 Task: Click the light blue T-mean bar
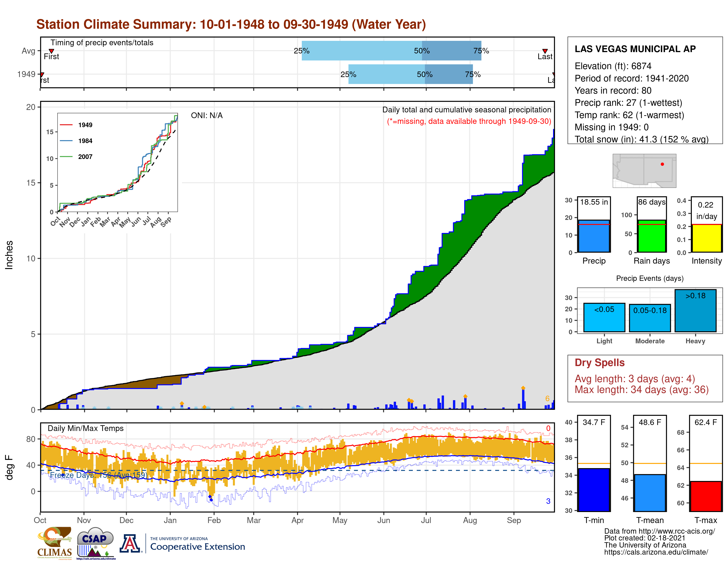[650, 493]
